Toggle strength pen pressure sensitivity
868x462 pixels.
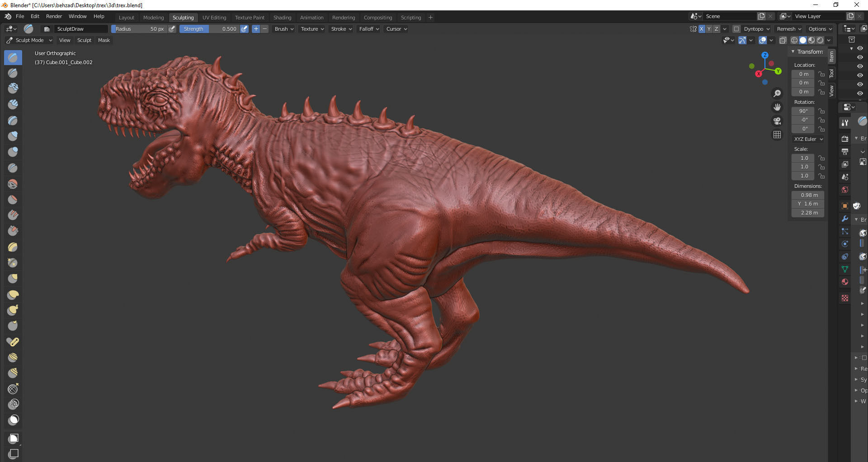point(244,29)
